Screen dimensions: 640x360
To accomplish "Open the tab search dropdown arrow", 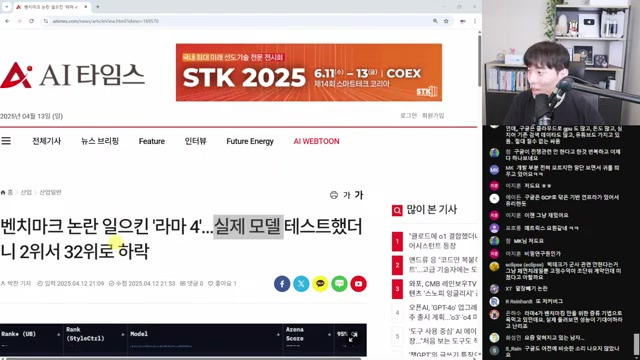I will (x=7, y=7).
